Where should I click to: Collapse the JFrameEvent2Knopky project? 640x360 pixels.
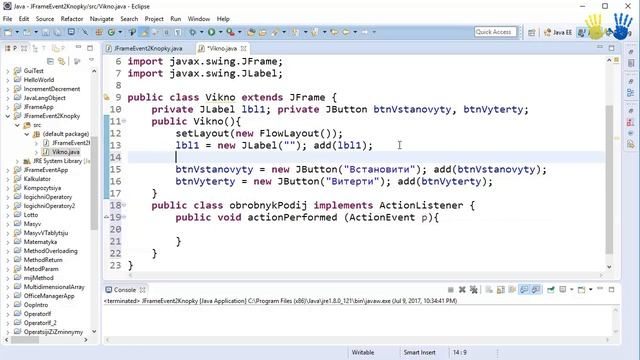pyautogui.click(x=7, y=116)
